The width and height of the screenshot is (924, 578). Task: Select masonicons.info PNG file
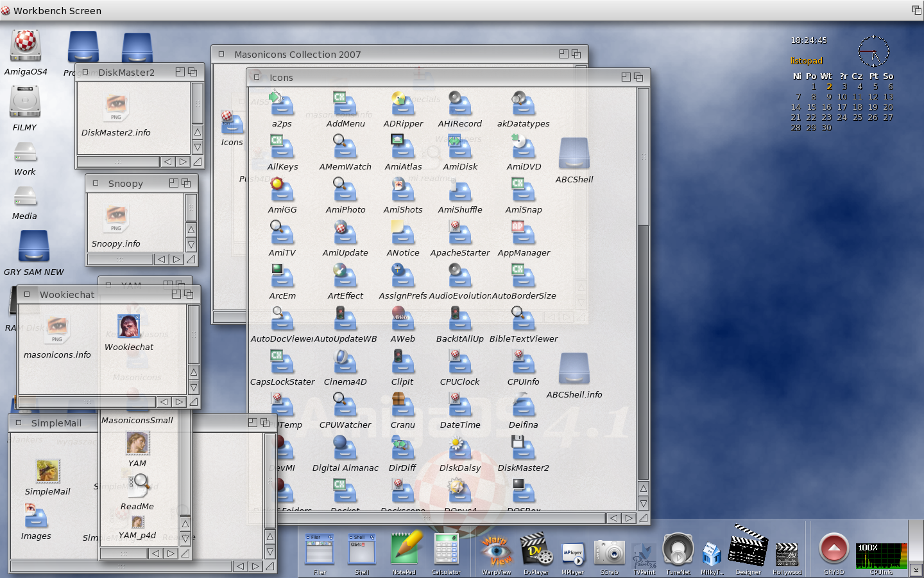pos(57,329)
